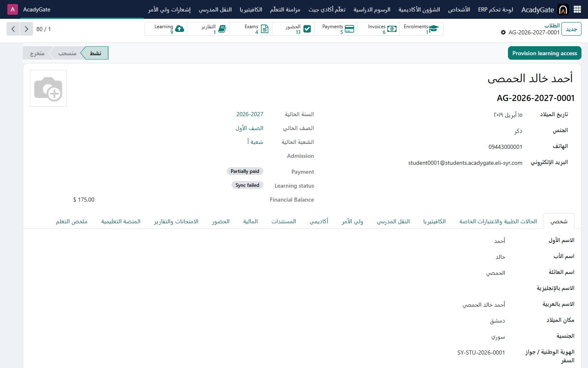
Task: Click the الصف الحالي field value الصف الأول
Action: (249, 128)
